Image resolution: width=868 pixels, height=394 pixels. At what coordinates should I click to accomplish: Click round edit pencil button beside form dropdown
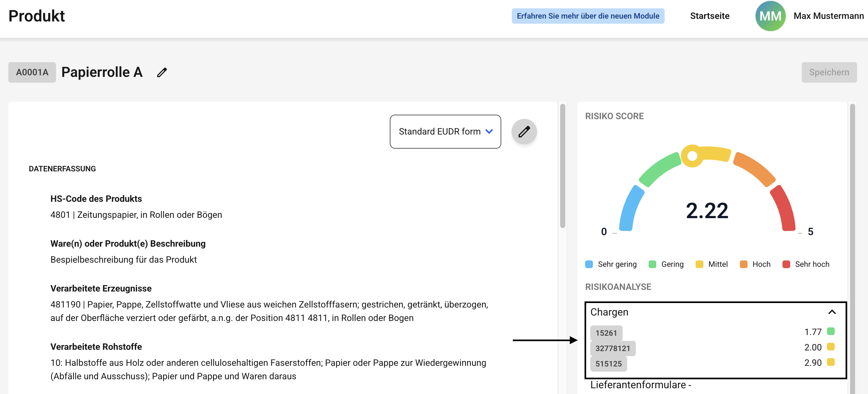(x=524, y=131)
